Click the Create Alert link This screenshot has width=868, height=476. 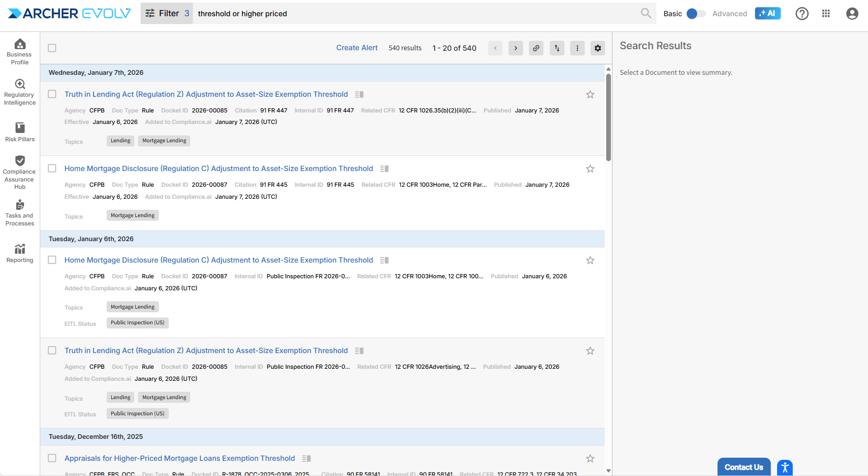click(x=357, y=48)
